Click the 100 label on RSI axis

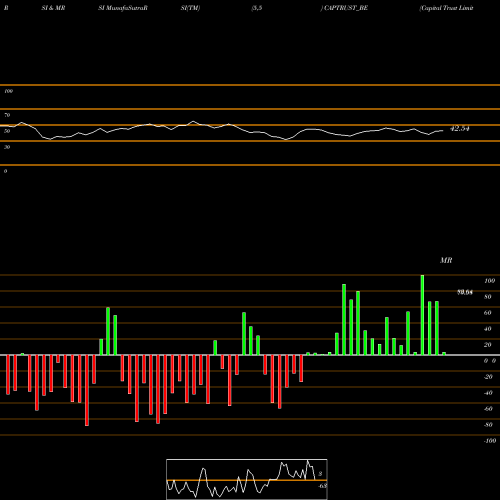coord(8,91)
